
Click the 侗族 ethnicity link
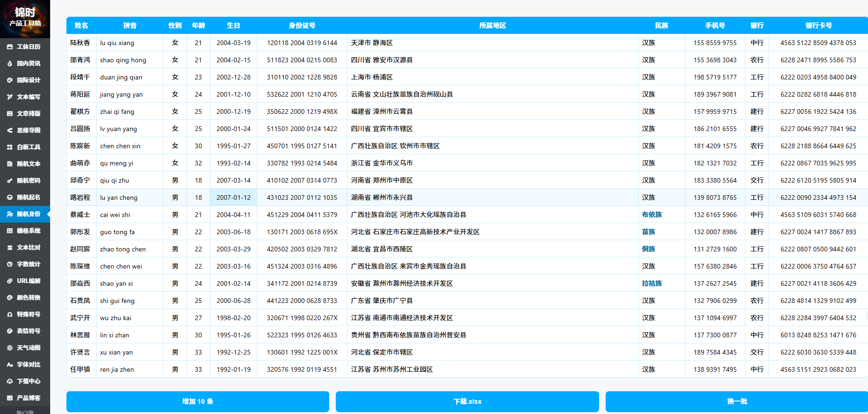(x=649, y=249)
